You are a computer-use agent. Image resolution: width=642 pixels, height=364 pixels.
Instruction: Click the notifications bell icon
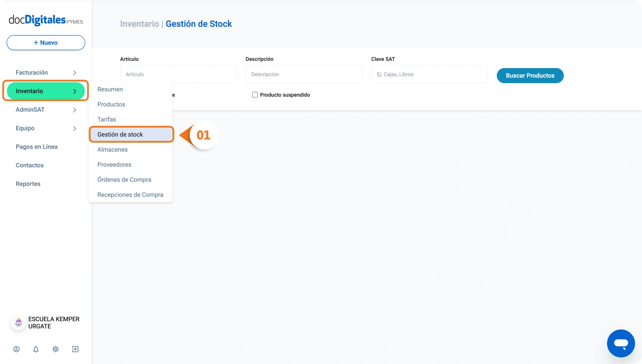coord(36,349)
